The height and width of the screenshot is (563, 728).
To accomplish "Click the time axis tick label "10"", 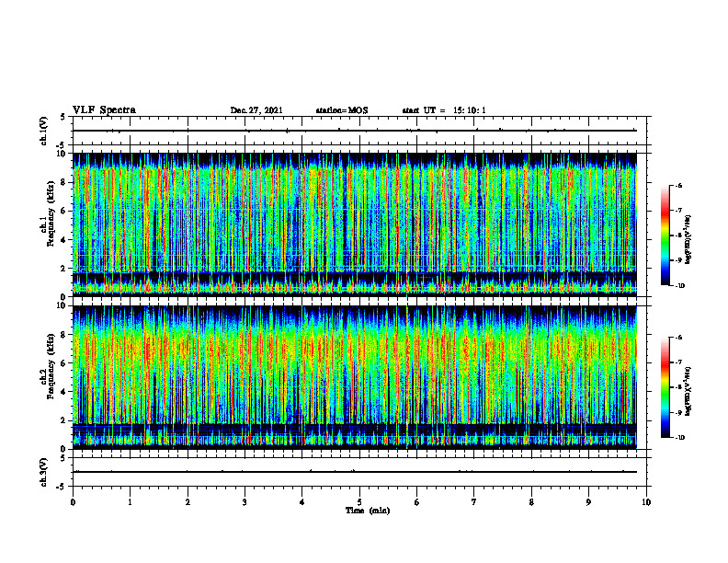I will click(x=646, y=502).
